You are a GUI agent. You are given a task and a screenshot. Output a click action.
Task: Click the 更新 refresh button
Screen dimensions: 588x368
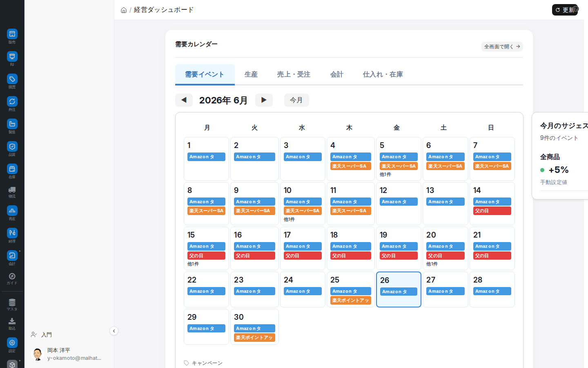point(565,10)
